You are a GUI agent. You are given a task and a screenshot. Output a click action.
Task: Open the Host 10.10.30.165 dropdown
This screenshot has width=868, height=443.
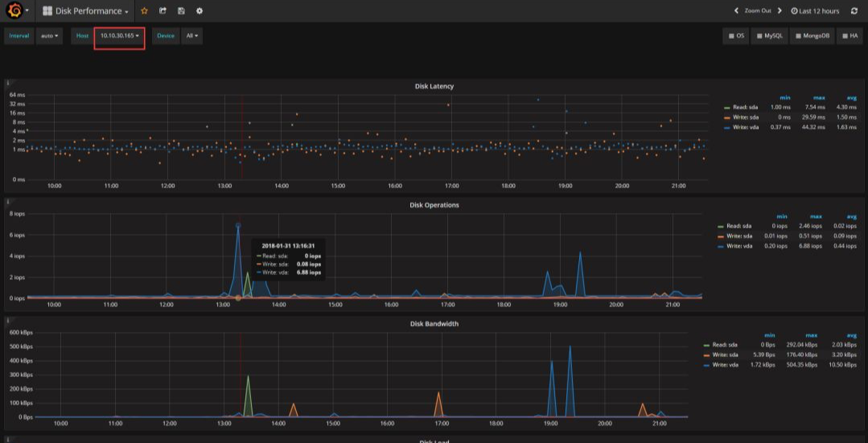tap(119, 36)
